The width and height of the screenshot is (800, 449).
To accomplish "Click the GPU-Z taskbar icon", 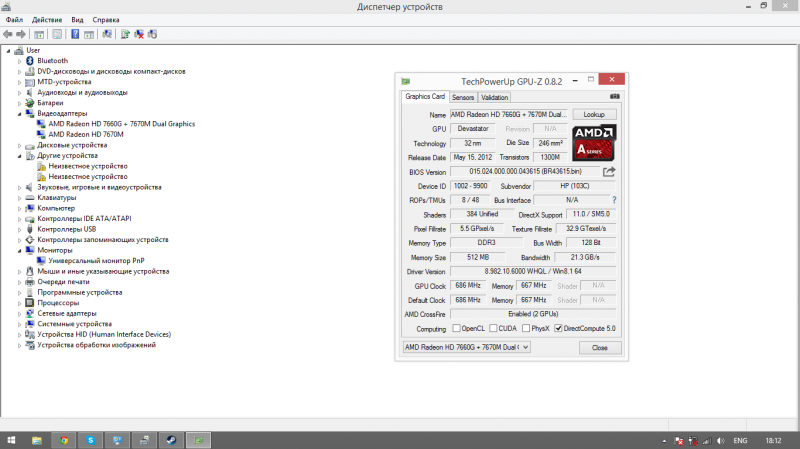I will coord(198,440).
